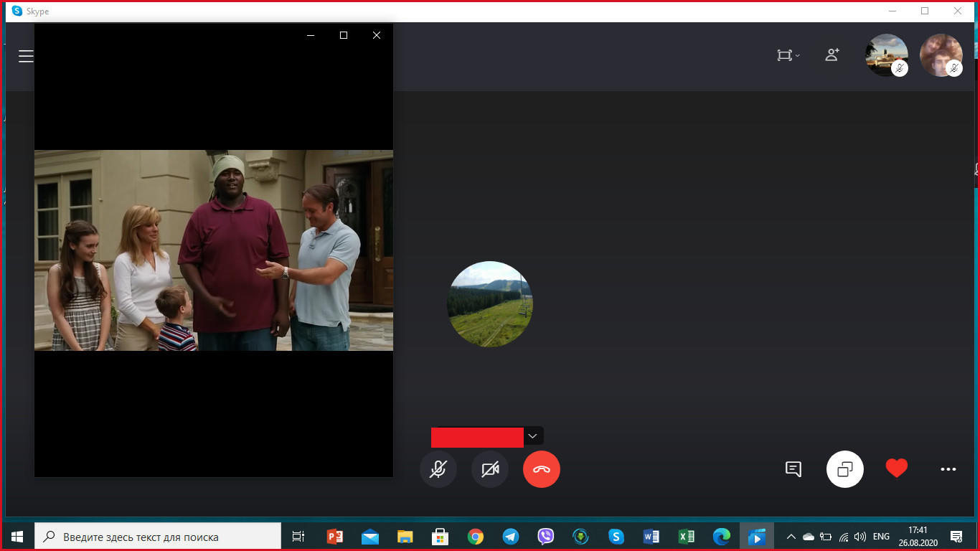The image size is (980, 551).
Task: Open the volume control tray icon
Action: (x=860, y=537)
